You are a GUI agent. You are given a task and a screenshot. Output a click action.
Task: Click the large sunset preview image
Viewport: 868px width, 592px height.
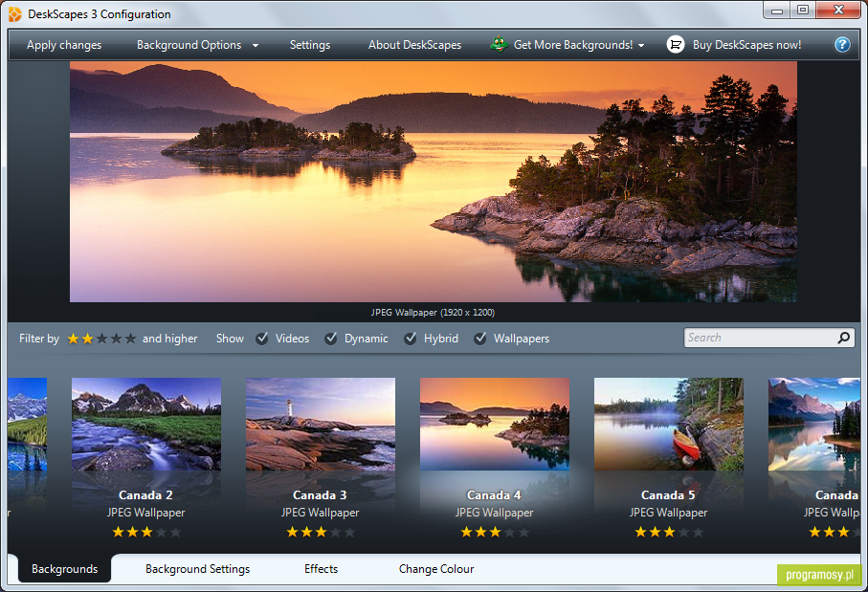(x=434, y=182)
